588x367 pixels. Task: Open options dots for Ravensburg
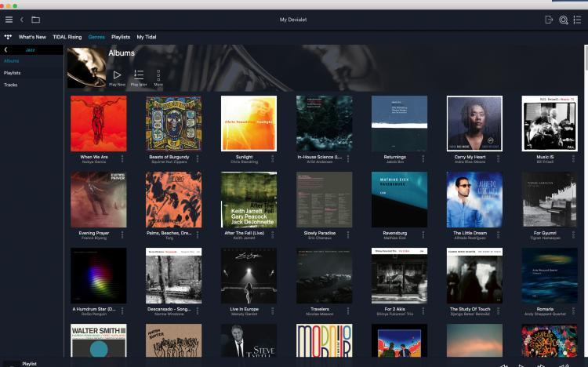click(x=423, y=235)
